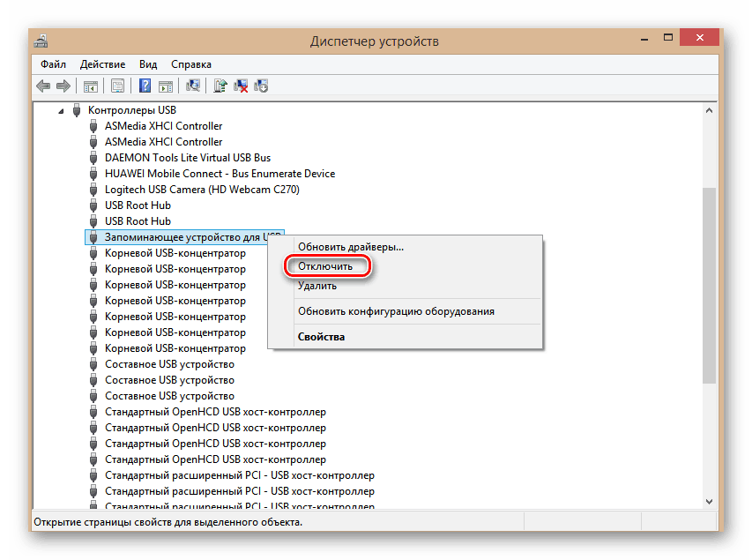The image size is (752, 560).
Task: Click the Forward arrow toolbar icon
Action: coord(63,86)
